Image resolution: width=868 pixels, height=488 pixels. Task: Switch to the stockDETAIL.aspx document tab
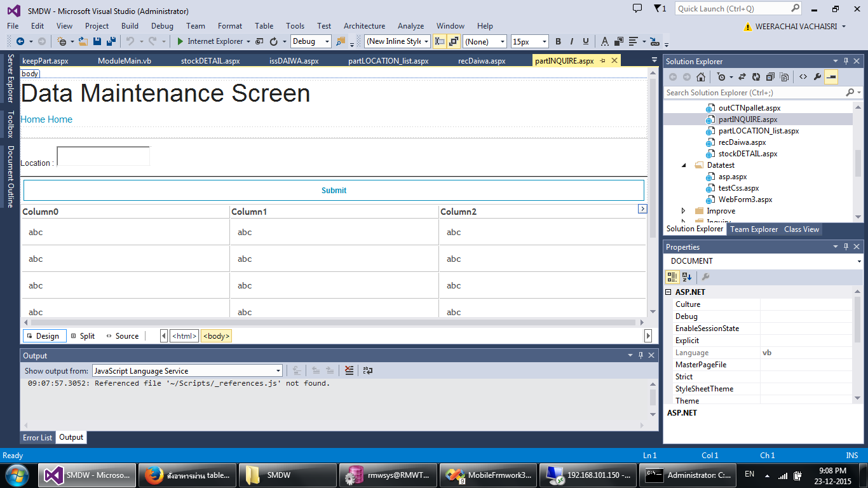point(210,61)
